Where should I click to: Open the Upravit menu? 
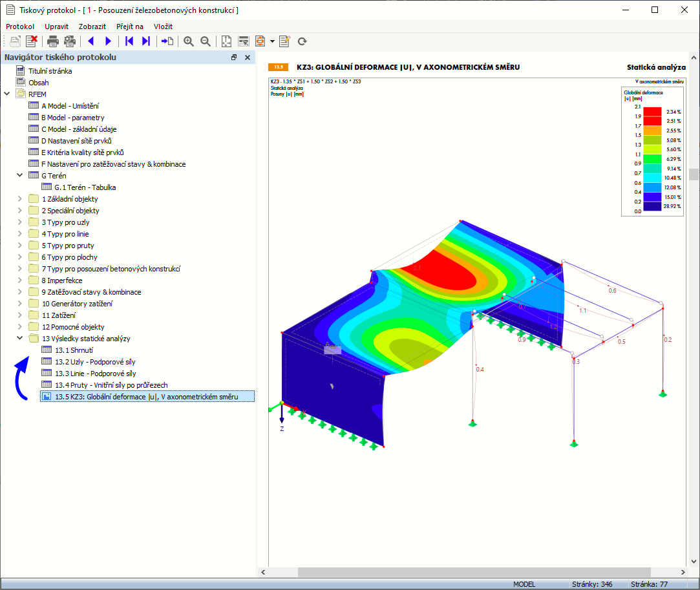pyautogui.click(x=57, y=26)
